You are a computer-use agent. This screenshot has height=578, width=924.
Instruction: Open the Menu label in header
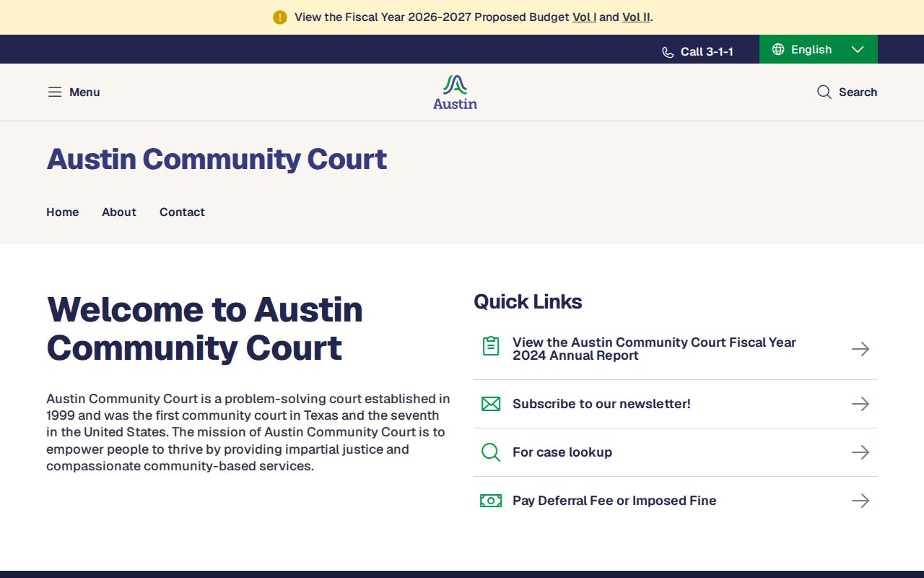[x=84, y=92]
